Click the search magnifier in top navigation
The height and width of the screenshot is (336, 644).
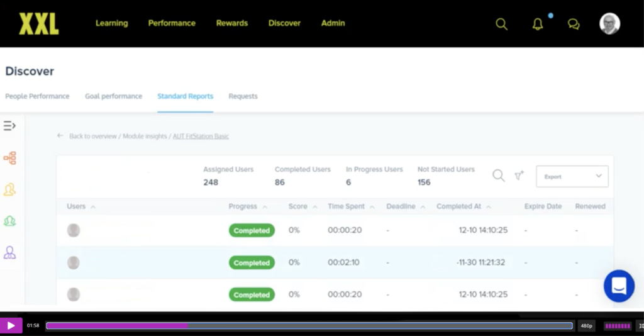click(x=501, y=24)
